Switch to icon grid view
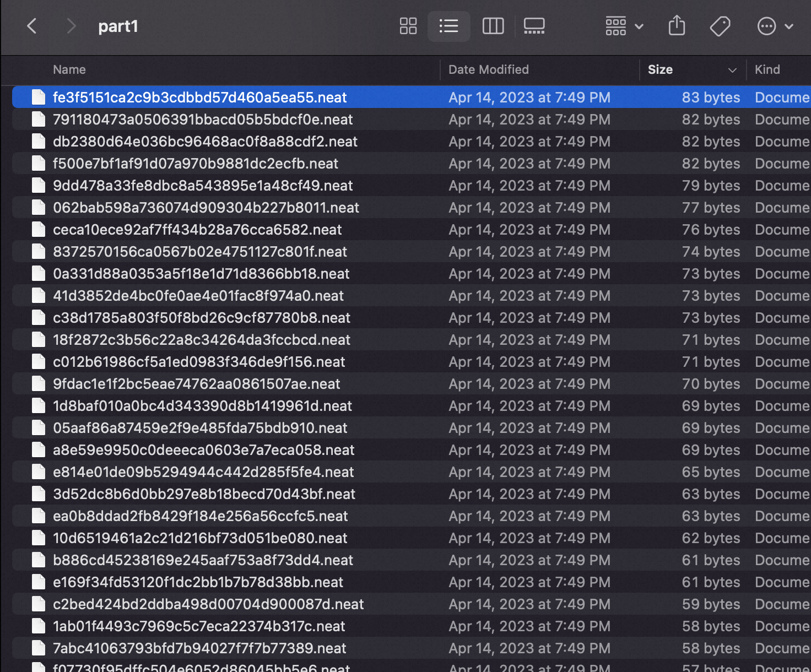The image size is (811, 672). pos(408,26)
